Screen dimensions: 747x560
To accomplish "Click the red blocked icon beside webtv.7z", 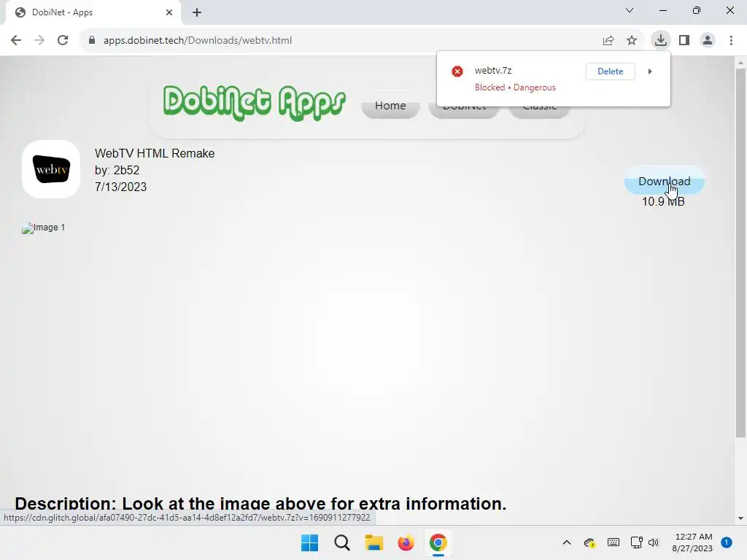I will pyautogui.click(x=457, y=71).
